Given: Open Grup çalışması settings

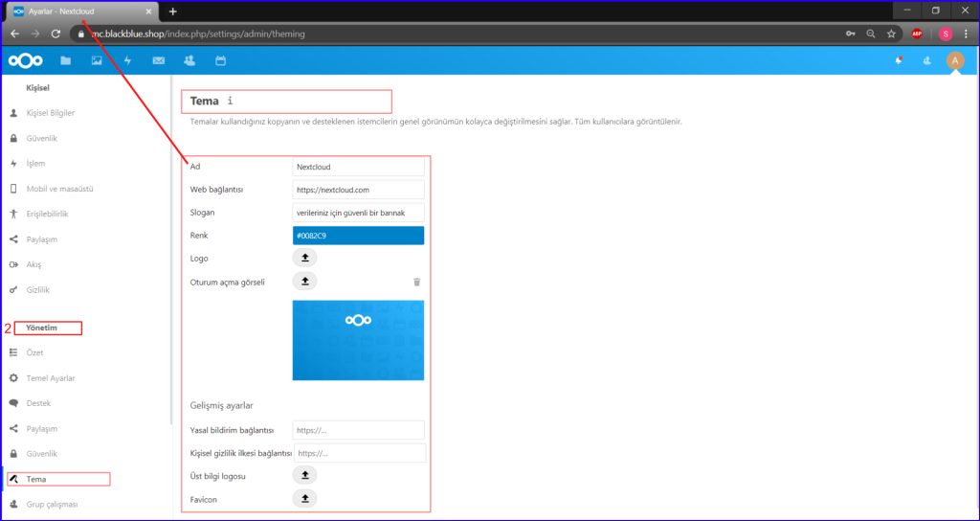Looking at the screenshot, I should point(52,504).
